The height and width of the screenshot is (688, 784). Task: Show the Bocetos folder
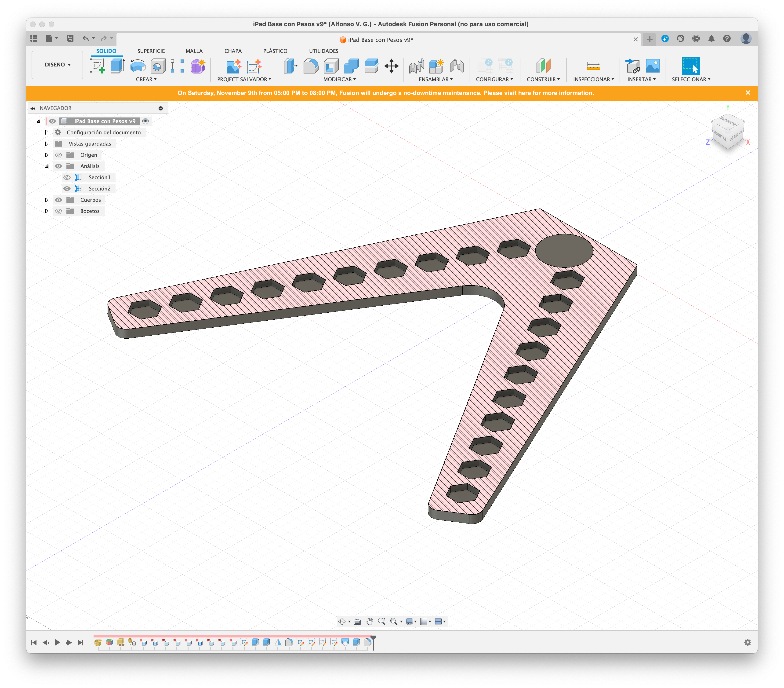tap(58, 211)
